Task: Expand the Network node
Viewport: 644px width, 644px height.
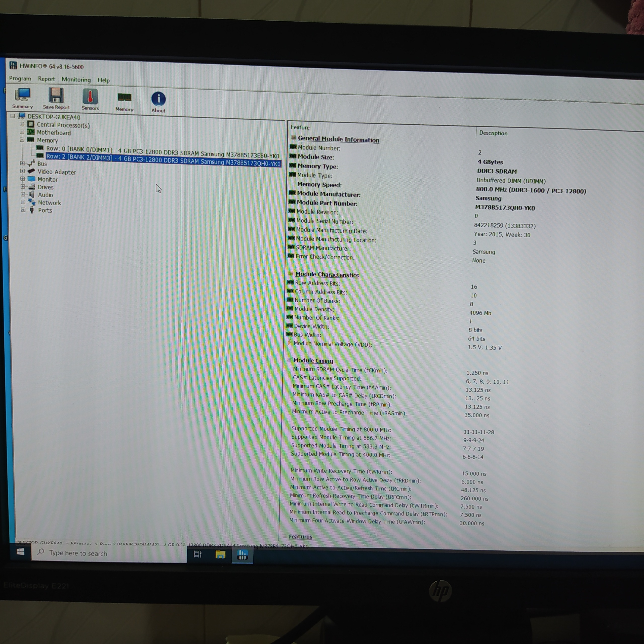Action: click(x=23, y=202)
